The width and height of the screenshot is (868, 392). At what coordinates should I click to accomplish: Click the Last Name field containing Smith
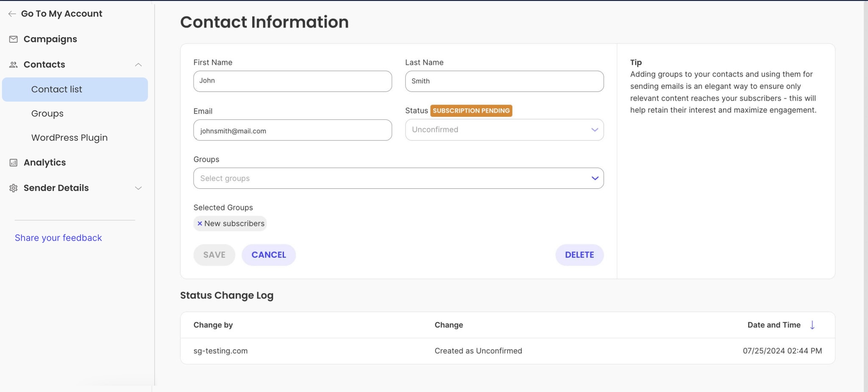pyautogui.click(x=504, y=81)
